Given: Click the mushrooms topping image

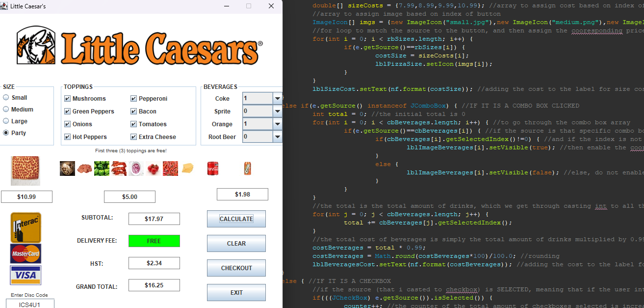Looking at the screenshot, I should (x=67, y=168).
